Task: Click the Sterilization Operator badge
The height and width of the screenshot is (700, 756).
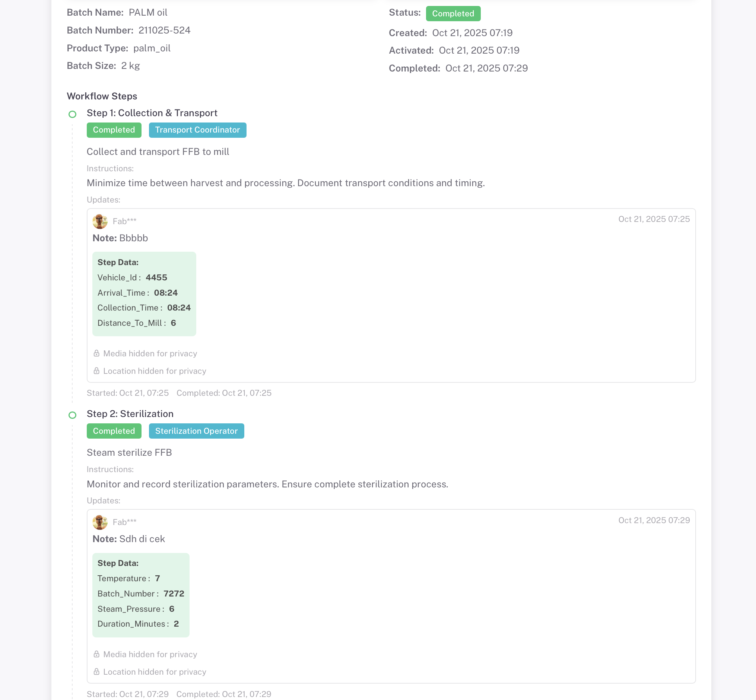Action: pos(196,431)
